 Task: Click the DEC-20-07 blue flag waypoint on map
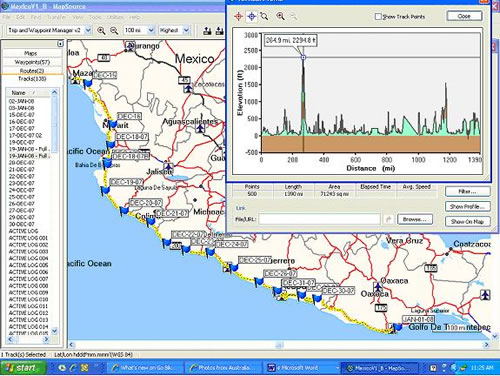click(124, 211)
